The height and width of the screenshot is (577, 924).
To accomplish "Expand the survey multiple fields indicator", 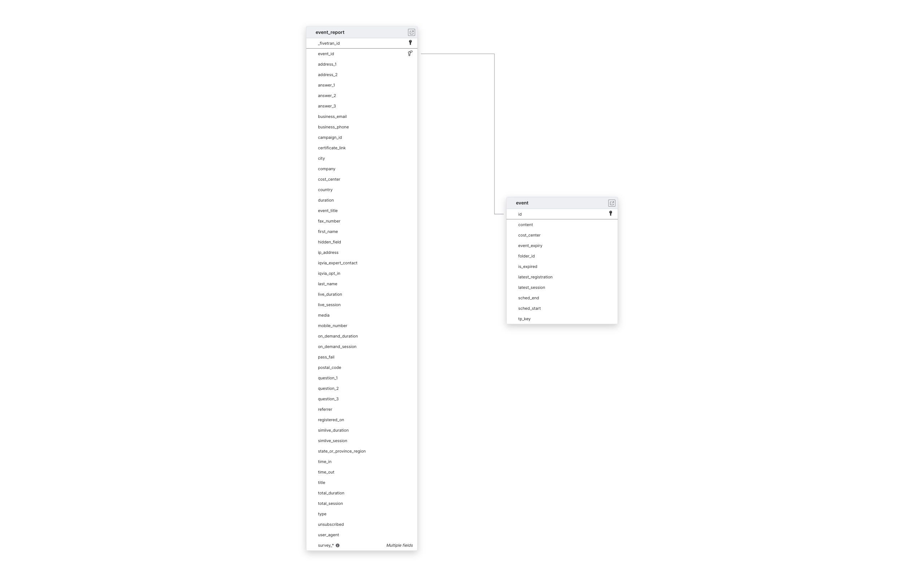I will 337,545.
